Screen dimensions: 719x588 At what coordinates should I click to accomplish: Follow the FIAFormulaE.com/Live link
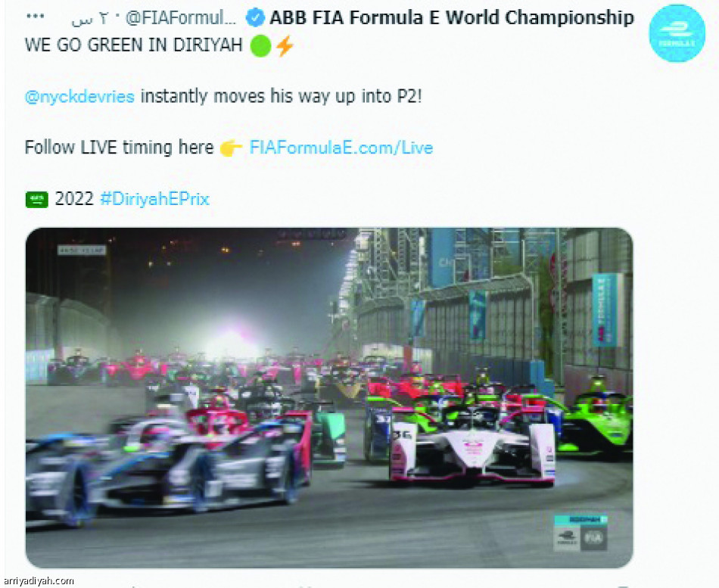point(341,148)
